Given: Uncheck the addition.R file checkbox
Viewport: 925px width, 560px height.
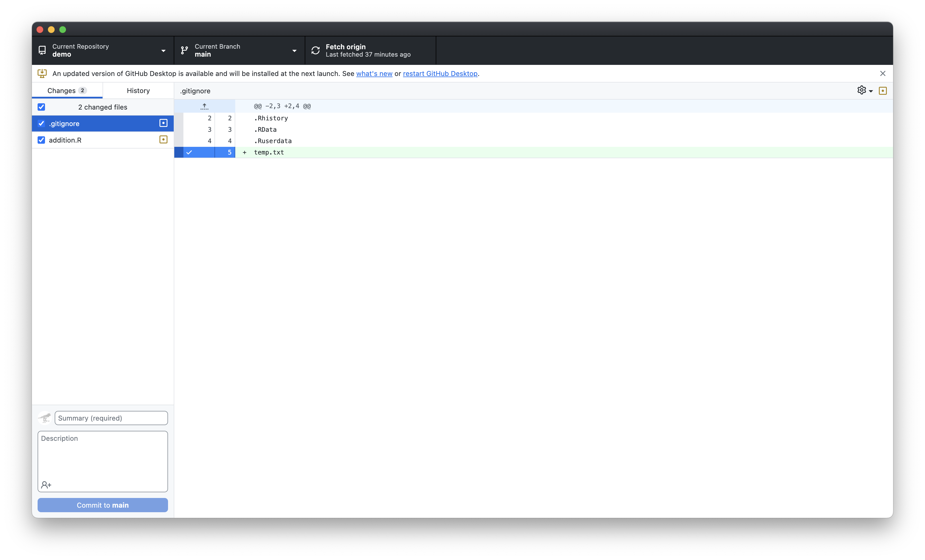Looking at the screenshot, I should click(41, 140).
